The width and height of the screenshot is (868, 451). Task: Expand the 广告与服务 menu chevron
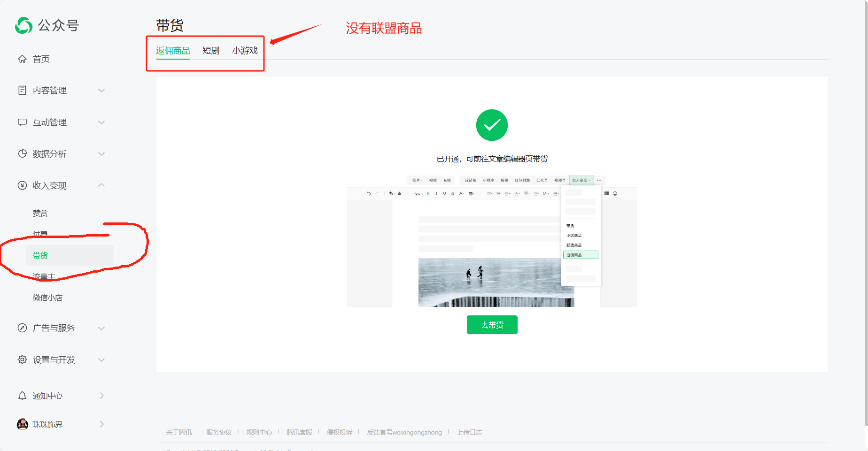pos(101,328)
